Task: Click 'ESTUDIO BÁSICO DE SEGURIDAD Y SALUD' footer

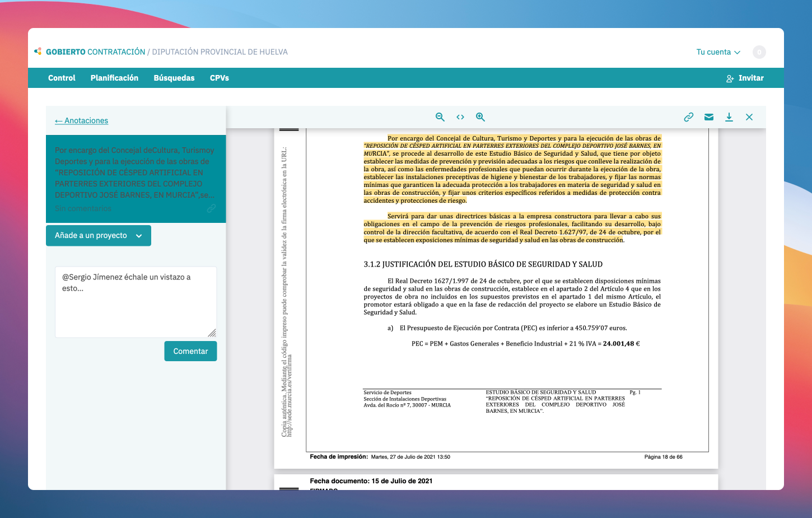Action: pyautogui.click(x=541, y=393)
